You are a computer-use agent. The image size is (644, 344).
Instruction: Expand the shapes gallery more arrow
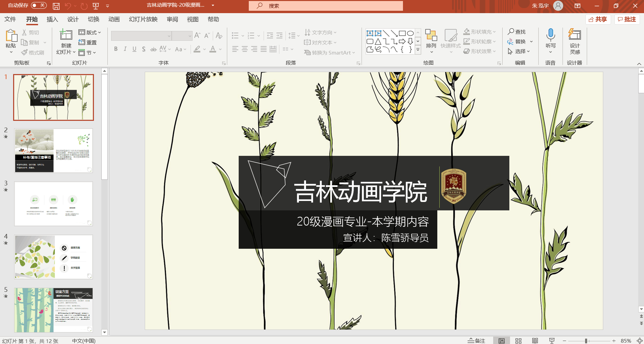(x=418, y=49)
